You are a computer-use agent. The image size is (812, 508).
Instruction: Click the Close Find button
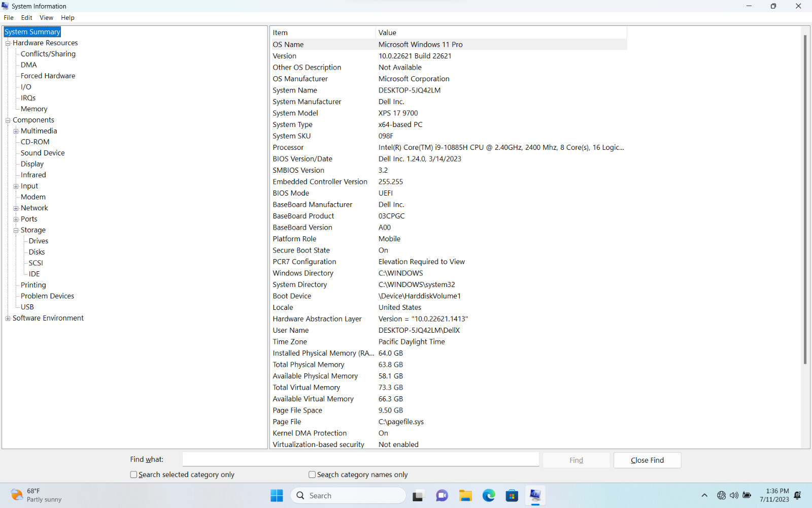647,460
